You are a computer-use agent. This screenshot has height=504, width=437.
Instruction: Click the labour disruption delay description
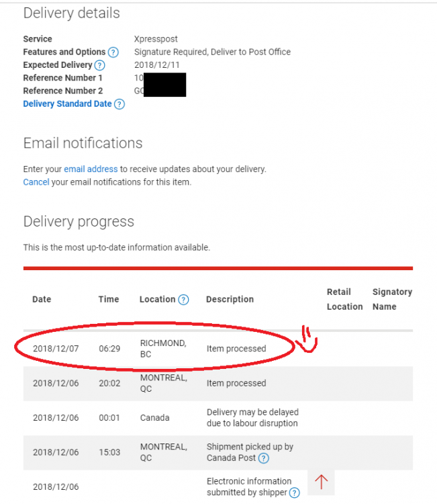(x=252, y=417)
